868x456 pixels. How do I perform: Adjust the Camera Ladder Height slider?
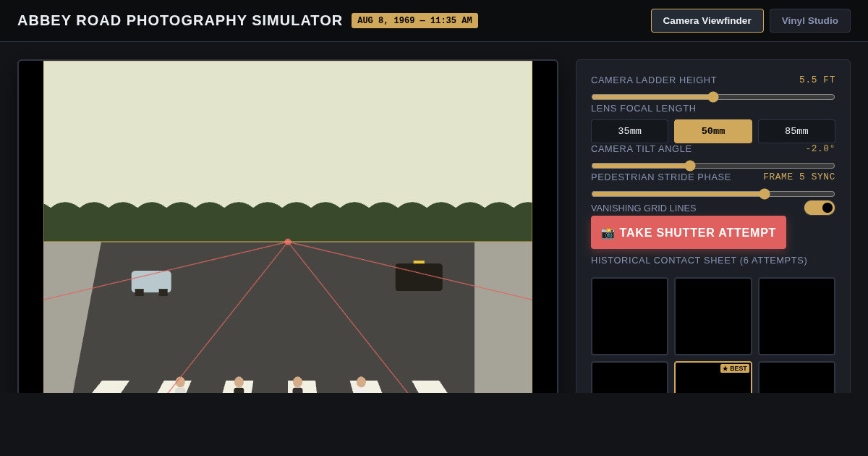click(713, 97)
